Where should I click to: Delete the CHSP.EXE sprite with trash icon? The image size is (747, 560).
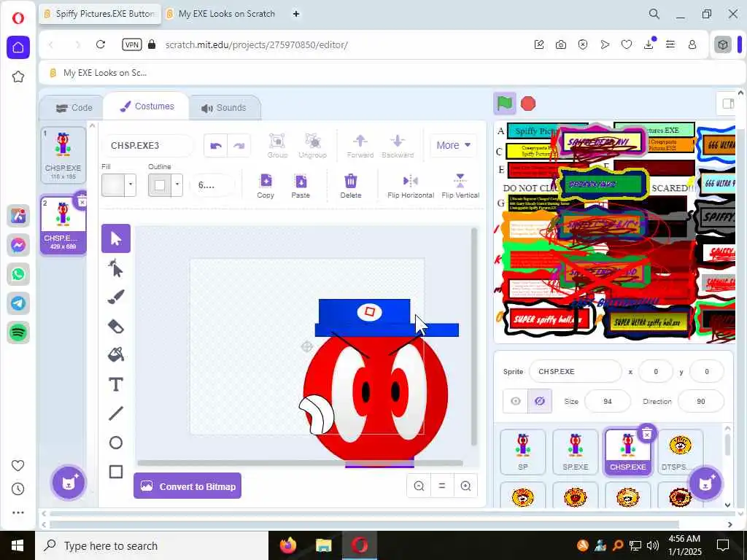646,434
